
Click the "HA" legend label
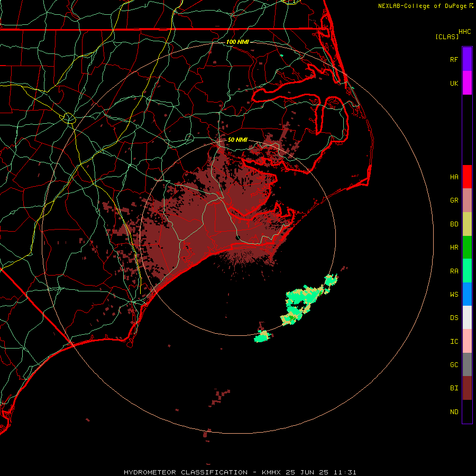(x=454, y=177)
